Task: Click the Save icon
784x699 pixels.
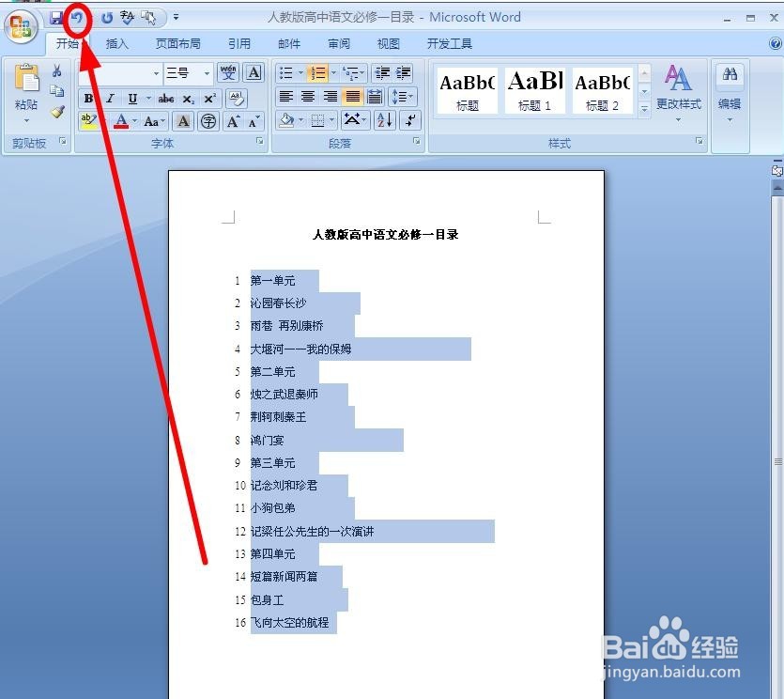Action: point(54,19)
